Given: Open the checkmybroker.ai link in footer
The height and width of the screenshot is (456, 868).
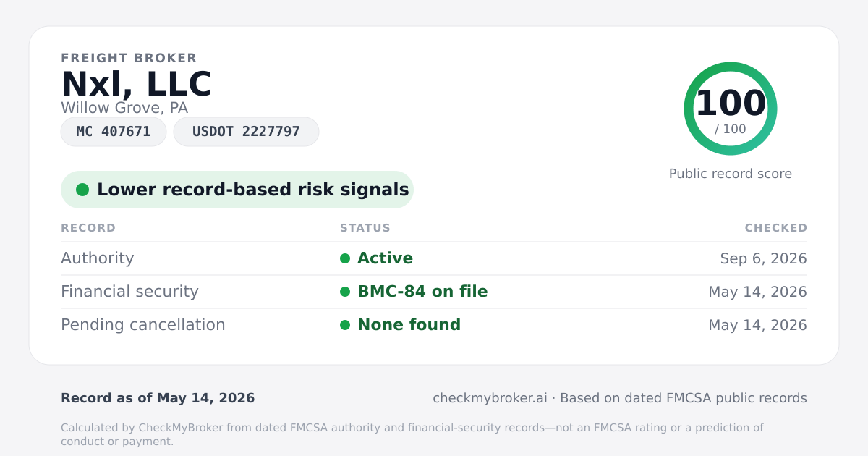Looking at the screenshot, I should (490, 398).
